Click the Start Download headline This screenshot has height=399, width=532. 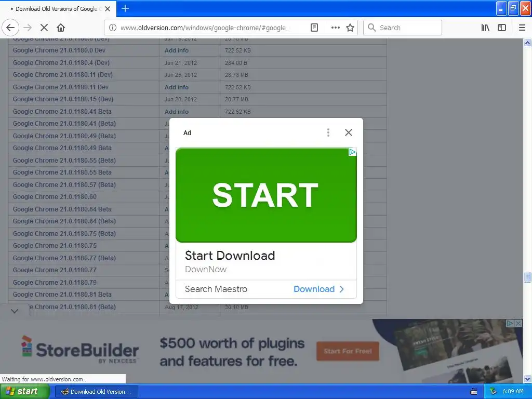click(x=230, y=256)
